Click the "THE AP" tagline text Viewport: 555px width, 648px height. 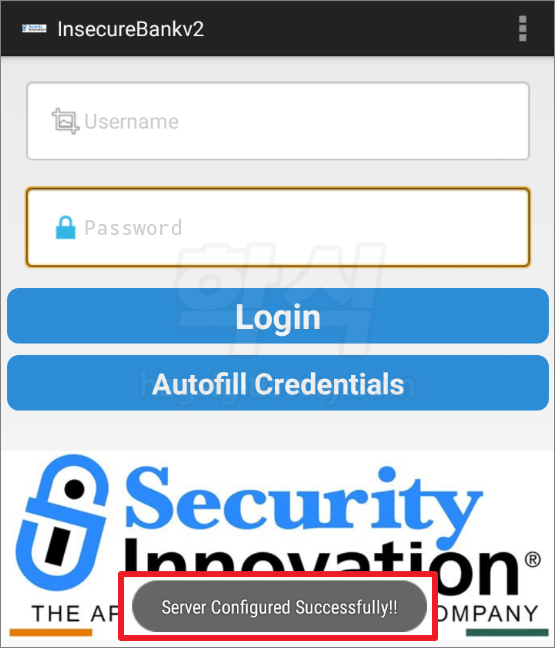(75, 613)
